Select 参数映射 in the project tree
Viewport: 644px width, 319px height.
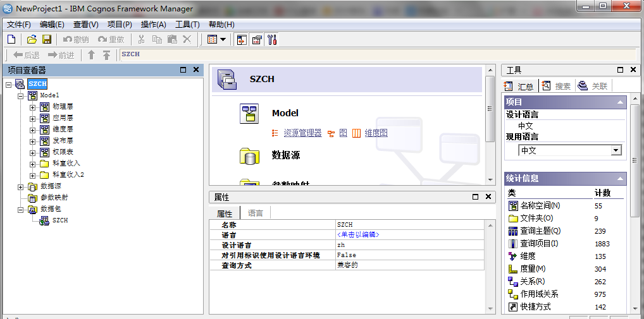tap(54, 198)
